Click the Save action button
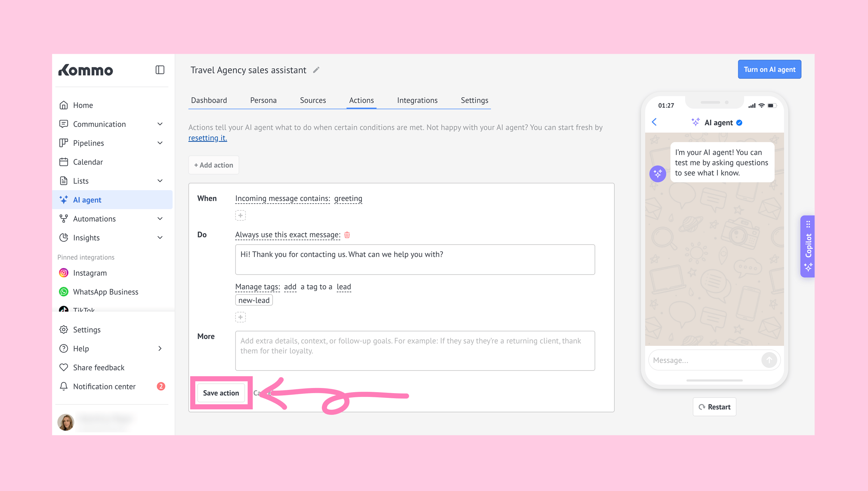The height and width of the screenshot is (491, 868). (221, 393)
